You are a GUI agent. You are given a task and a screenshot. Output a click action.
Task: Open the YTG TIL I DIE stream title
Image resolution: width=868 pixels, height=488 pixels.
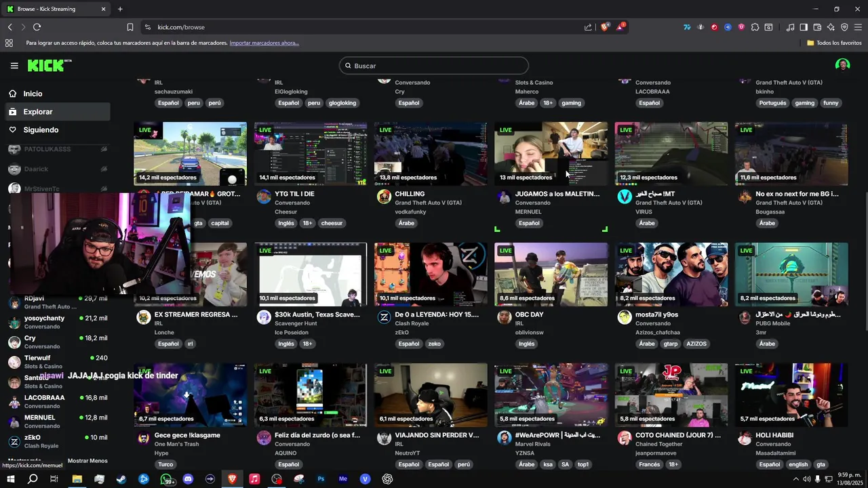point(294,194)
